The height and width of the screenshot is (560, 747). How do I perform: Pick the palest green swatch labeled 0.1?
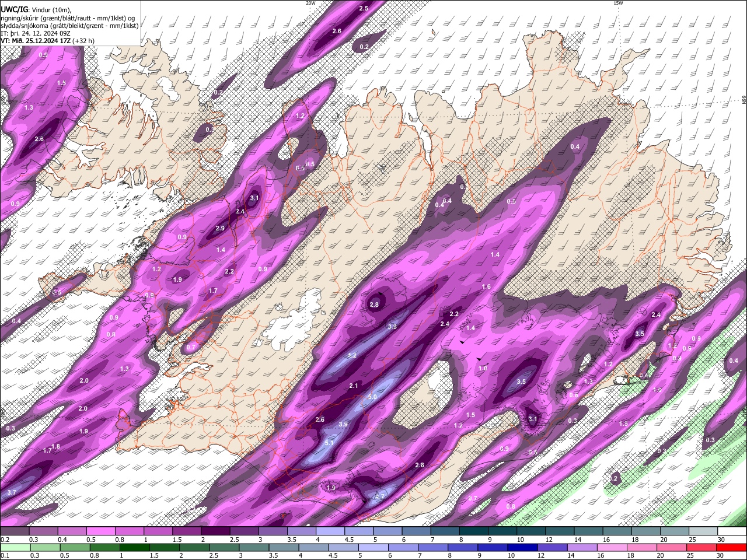click(x=15, y=547)
